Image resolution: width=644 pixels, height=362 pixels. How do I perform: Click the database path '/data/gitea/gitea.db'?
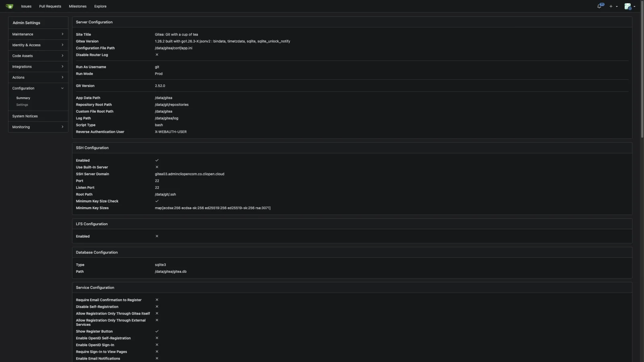click(171, 272)
